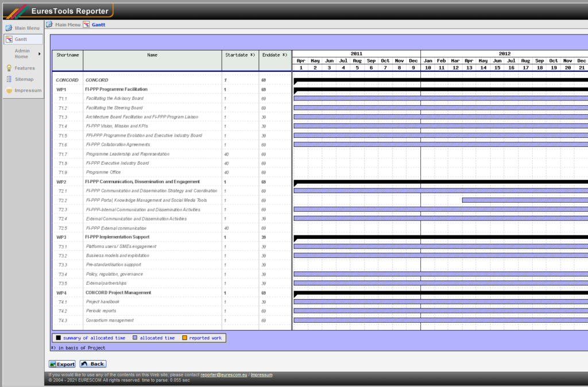Click the orange reported work legend swatch
The width and height of the screenshot is (588, 387).
pos(184,338)
